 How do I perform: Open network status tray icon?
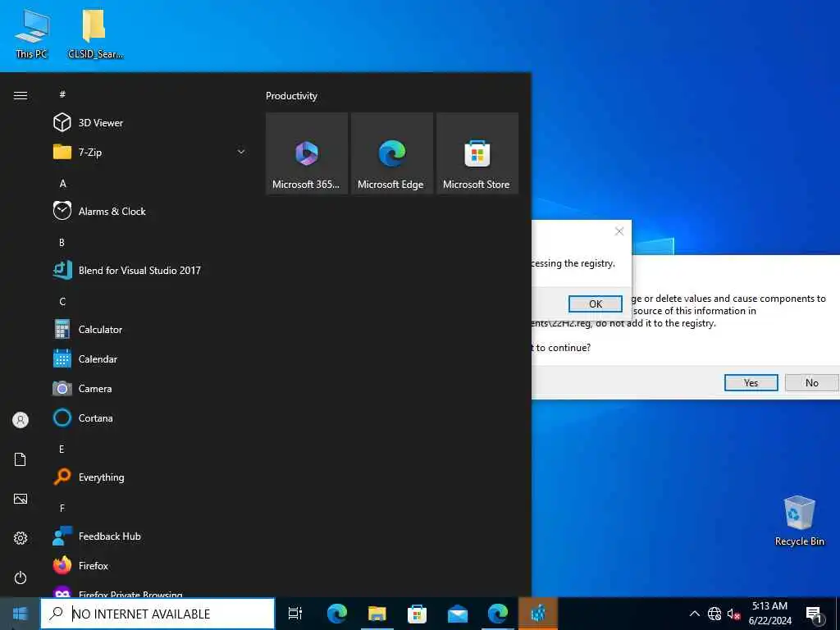tap(714, 614)
